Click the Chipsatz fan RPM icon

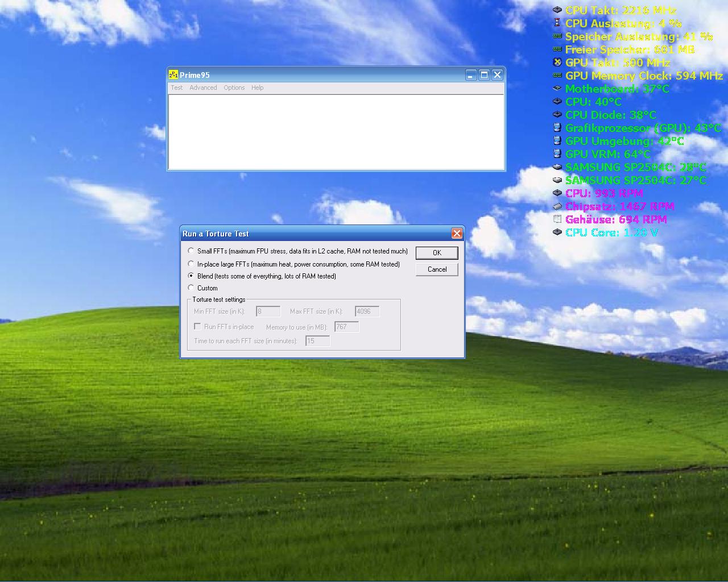[557, 206]
